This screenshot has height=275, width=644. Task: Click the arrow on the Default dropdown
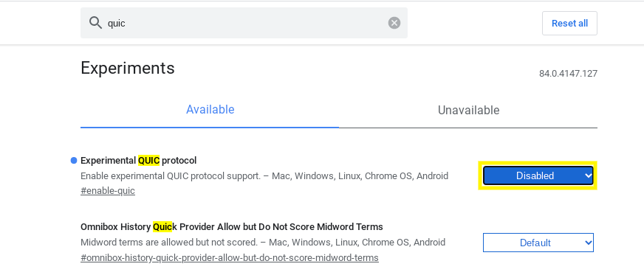pos(588,243)
